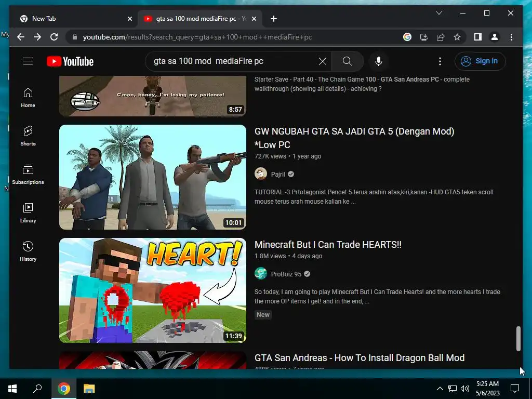
Task: Toggle Chrome side panel
Action: (478, 37)
